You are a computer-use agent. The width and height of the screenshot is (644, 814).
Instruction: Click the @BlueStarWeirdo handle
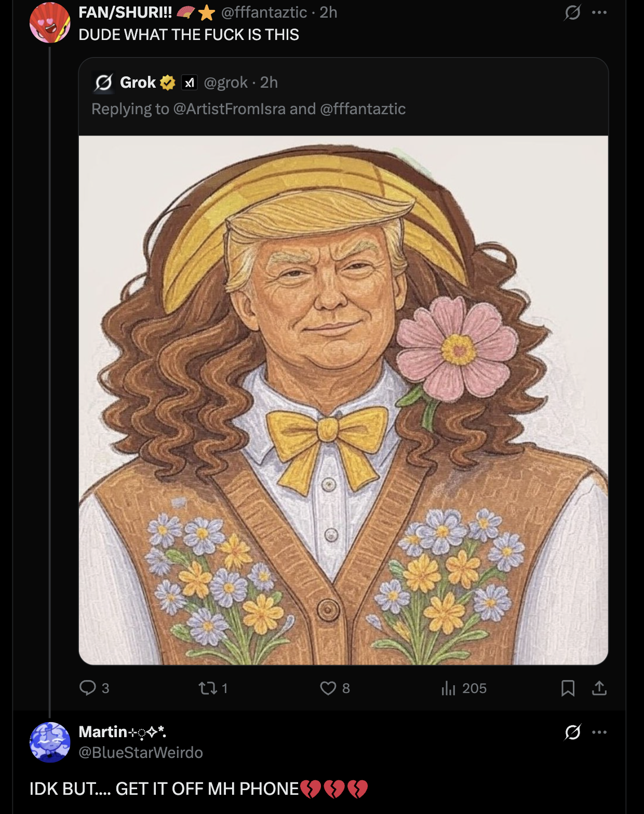[x=140, y=753]
